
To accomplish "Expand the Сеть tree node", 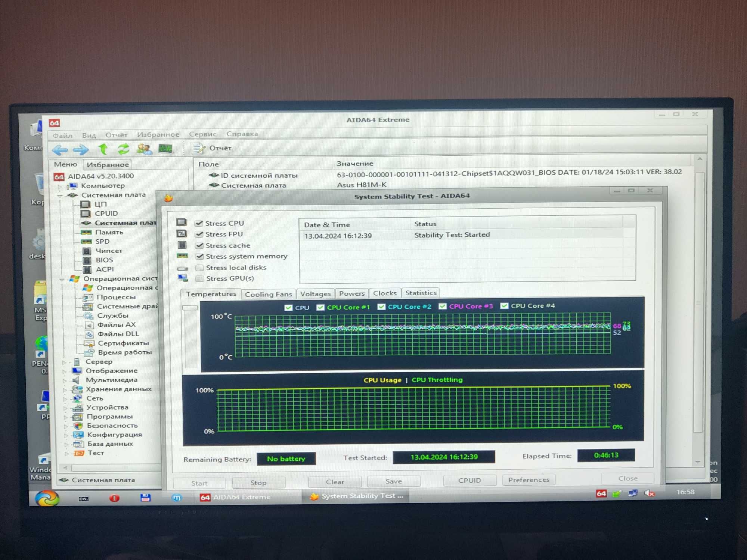I will [x=65, y=399].
